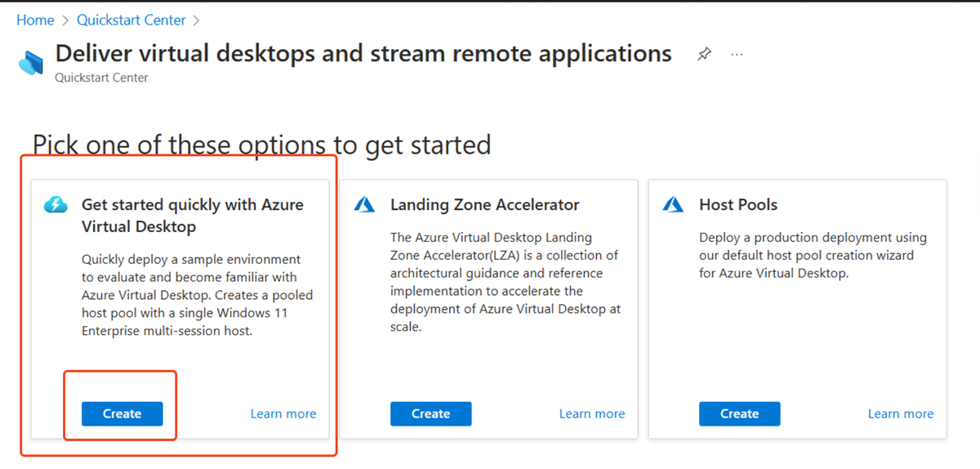Open Learn more for Host Pools
The height and width of the screenshot is (469, 980).
[x=901, y=413]
